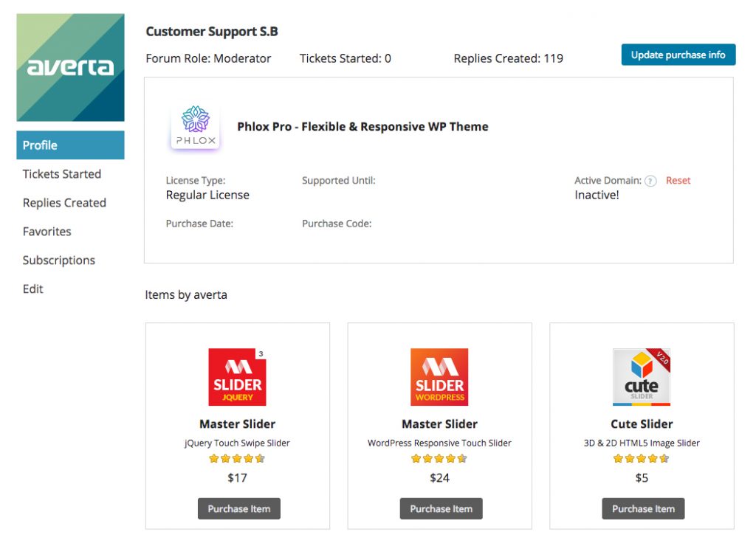This screenshot has height=546, width=756.
Task: Click the star rating under Cute Slider
Action: pos(642,459)
